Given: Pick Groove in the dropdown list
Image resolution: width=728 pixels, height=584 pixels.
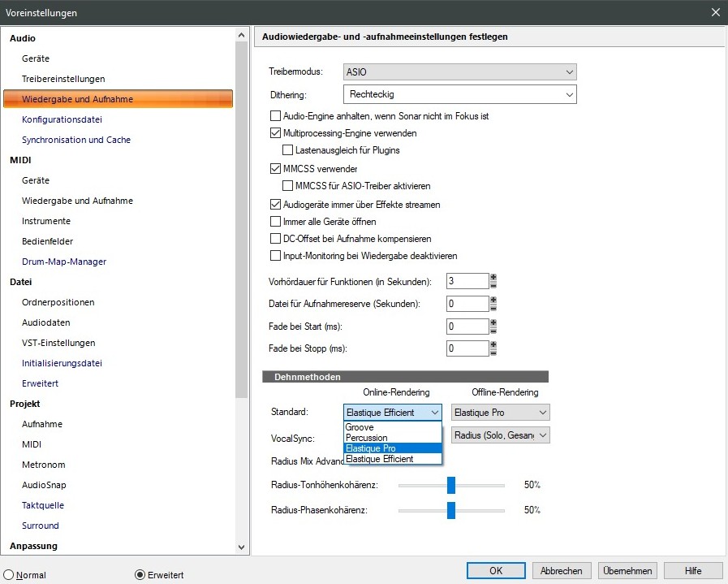Looking at the screenshot, I should tap(393, 427).
